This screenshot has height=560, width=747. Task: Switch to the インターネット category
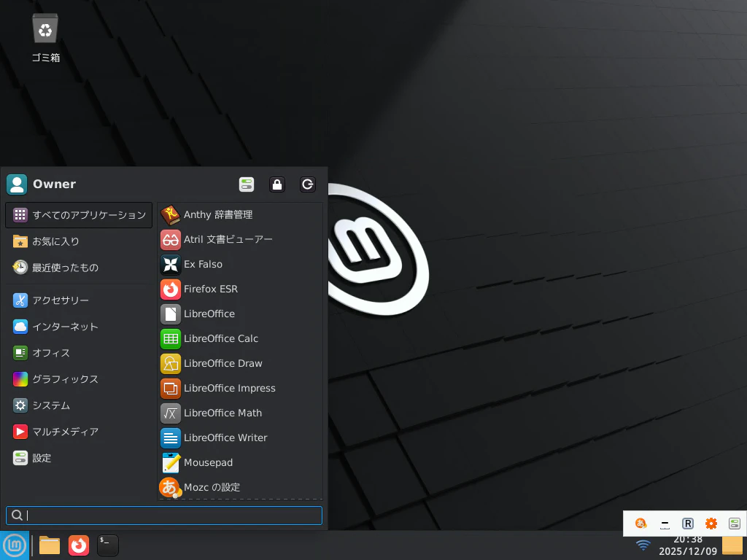[x=79, y=327]
